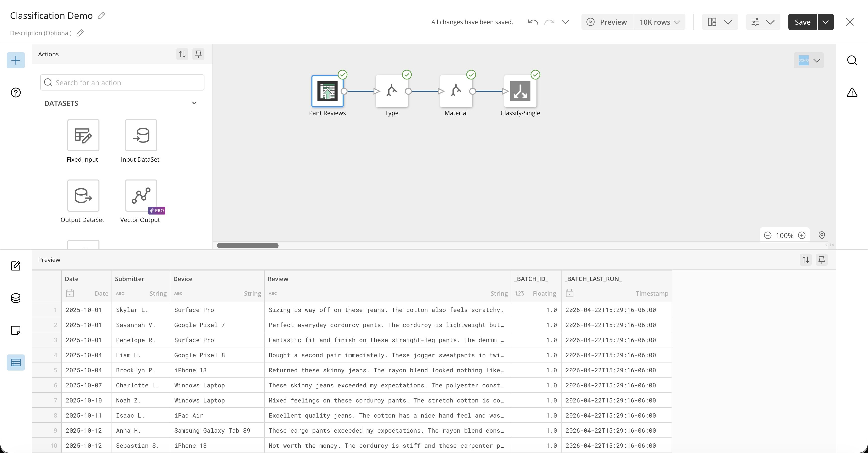Open the database bottom tab

tap(16, 298)
